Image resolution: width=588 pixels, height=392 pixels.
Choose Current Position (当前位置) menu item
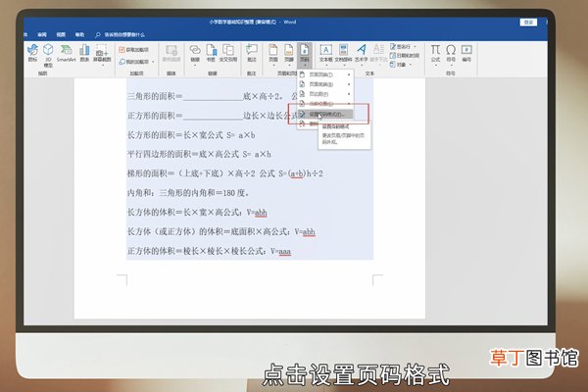325,104
